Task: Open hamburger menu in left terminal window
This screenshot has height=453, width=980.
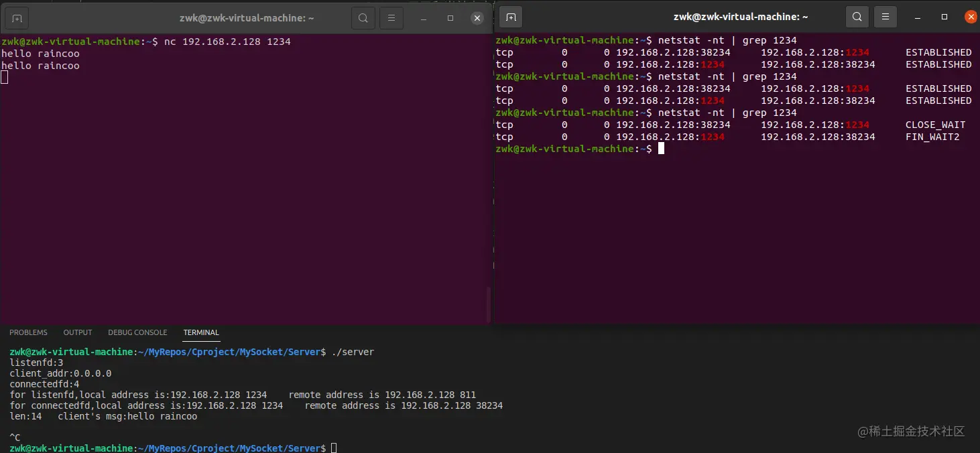Action: [x=392, y=18]
